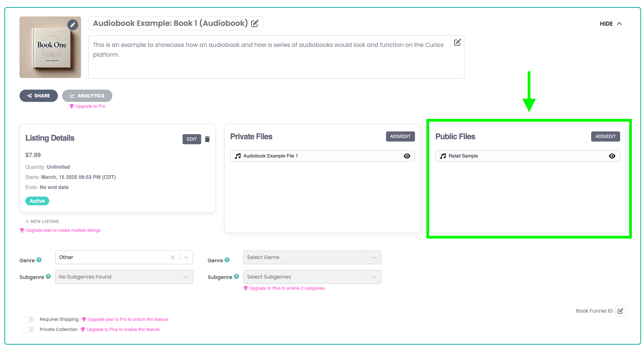Toggle the Private Collection switch
Viewport: 644px width, 349px height.
[x=28, y=329]
